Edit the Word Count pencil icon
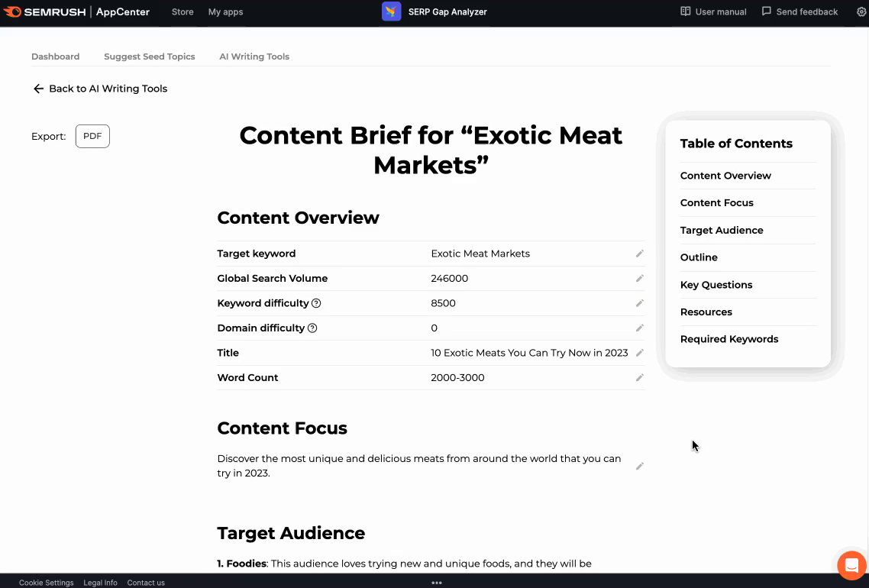The height and width of the screenshot is (588, 869). (640, 377)
